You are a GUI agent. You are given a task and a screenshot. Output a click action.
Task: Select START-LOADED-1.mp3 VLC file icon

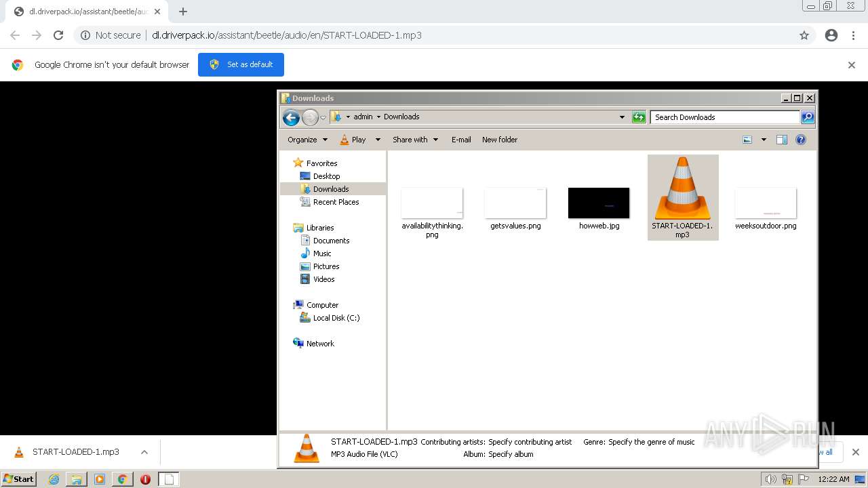click(x=682, y=187)
